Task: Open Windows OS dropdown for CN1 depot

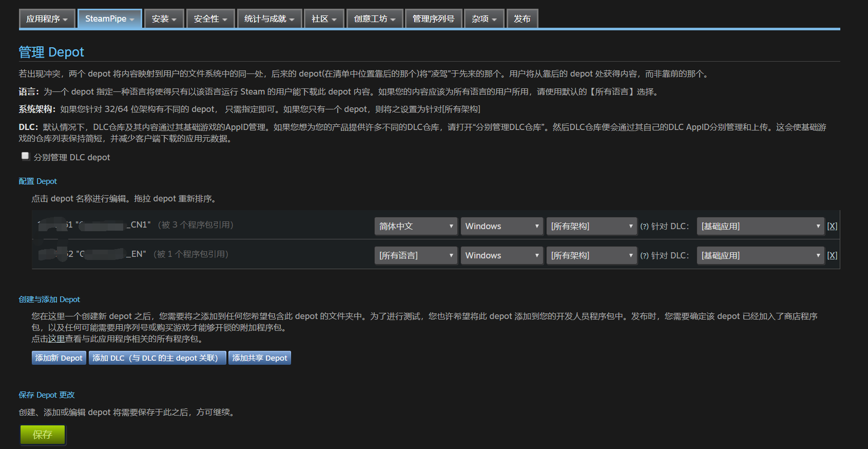Action: coord(501,226)
